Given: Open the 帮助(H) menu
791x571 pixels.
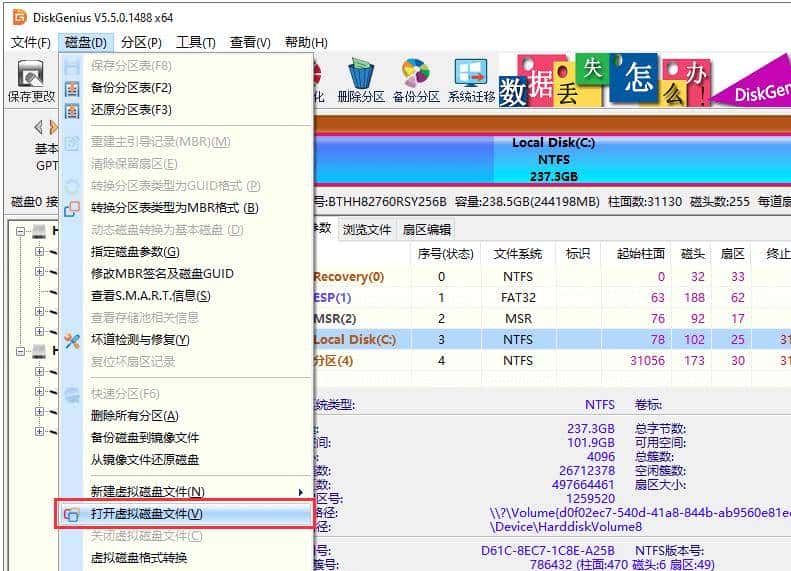Looking at the screenshot, I should [306, 42].
